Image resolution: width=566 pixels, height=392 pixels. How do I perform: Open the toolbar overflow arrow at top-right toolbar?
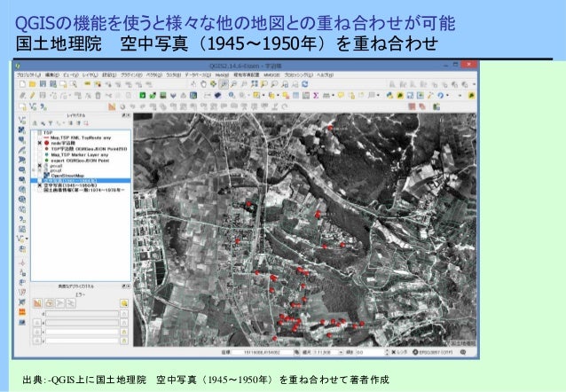point(474,84)
